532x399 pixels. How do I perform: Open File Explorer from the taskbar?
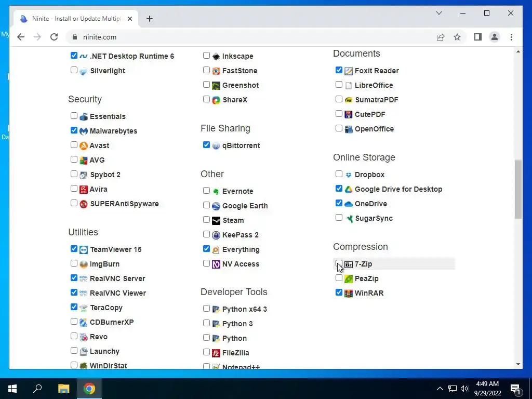(x=63, y=389)
